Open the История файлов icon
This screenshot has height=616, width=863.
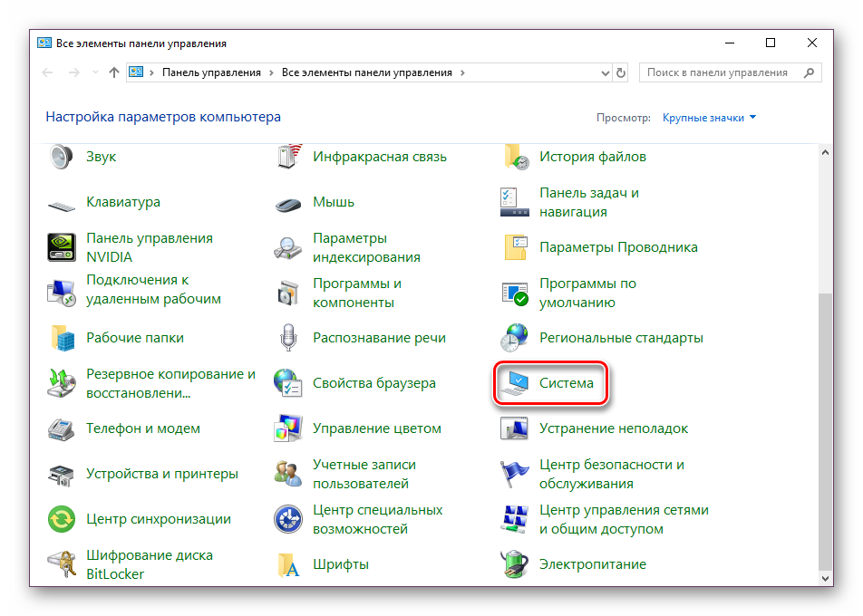pos(516,158)
